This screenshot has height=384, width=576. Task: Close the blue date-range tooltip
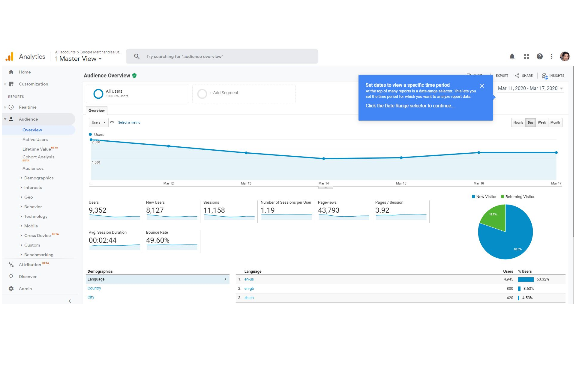pyautogui.click(x=482, y=86)
